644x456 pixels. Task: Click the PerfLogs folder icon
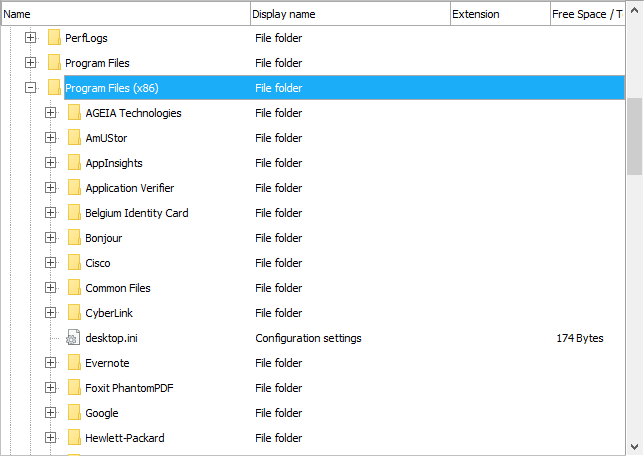point(54,38)
